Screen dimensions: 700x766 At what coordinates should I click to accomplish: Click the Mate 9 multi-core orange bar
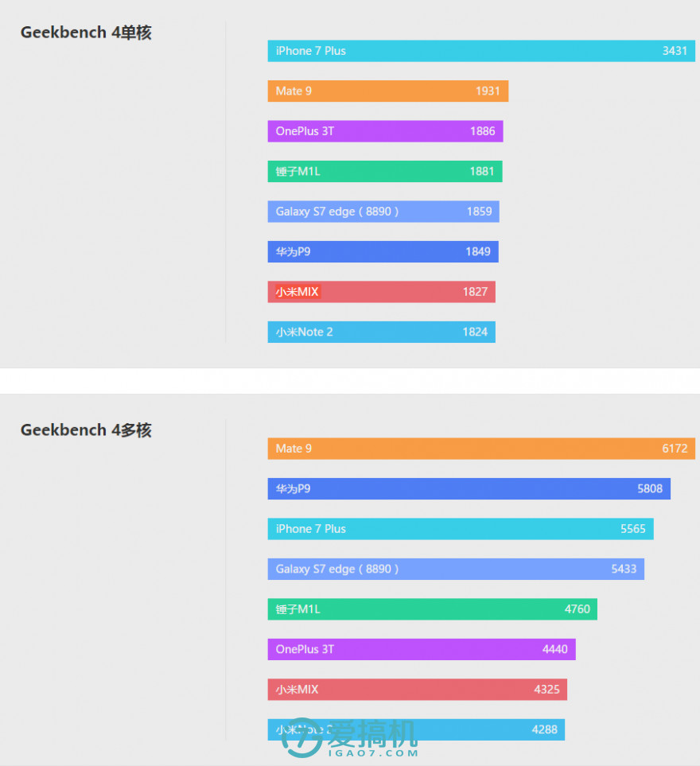click(x=481, y=449)
